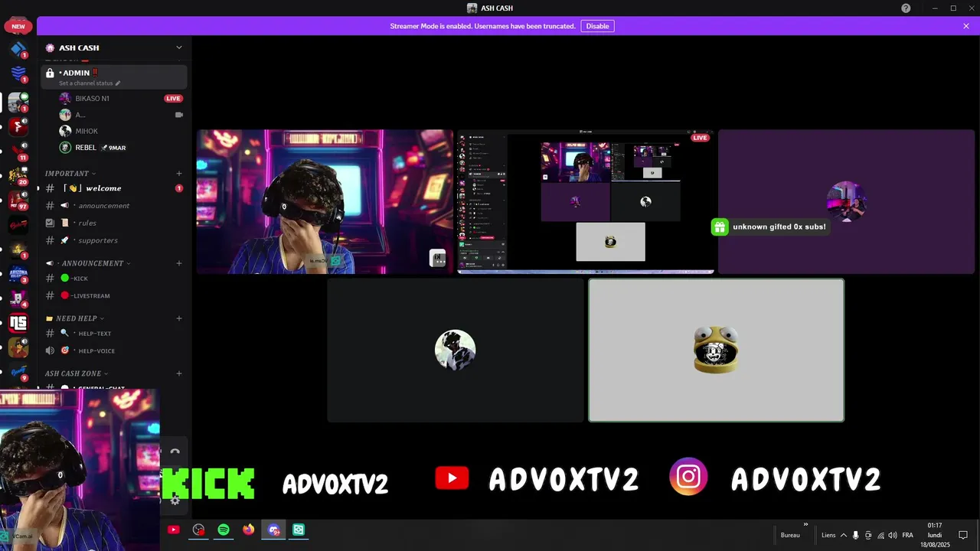Open the server with 4 notifications badge
The image size is (980, 551).
[x=18, y=298]
